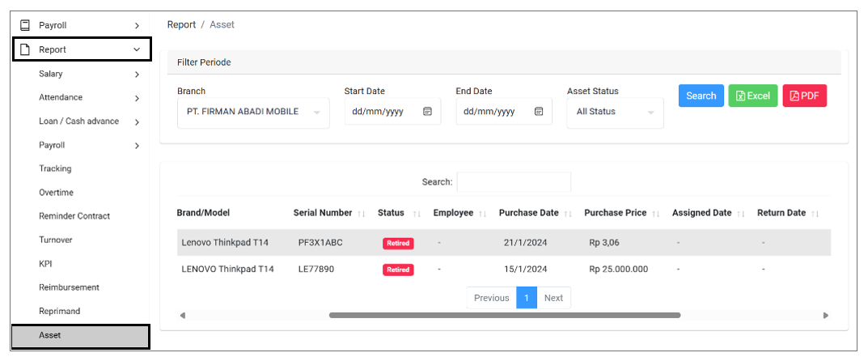Click purchase price Rp 3,06
868x357 pixels.
(x=604, y=243)
